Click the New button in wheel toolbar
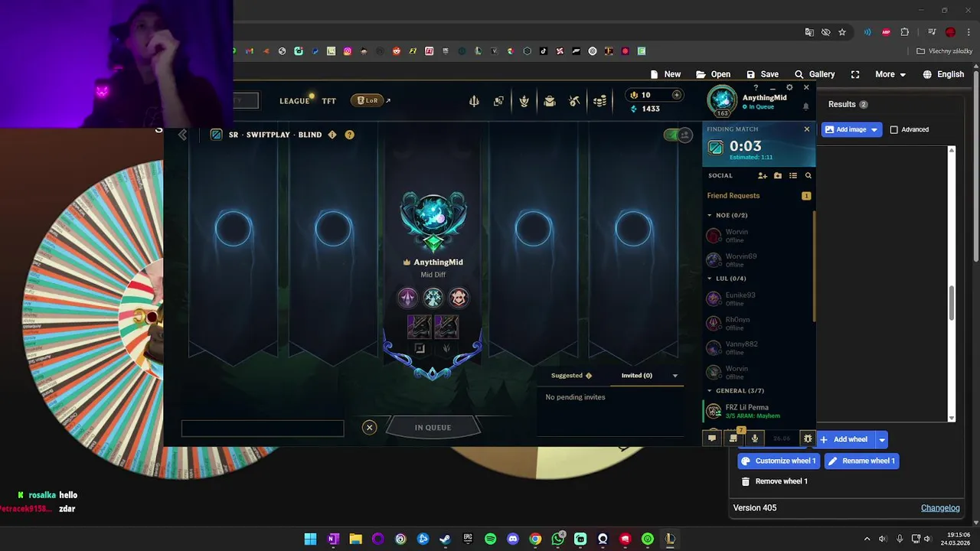980x551 pixels. 665,74
